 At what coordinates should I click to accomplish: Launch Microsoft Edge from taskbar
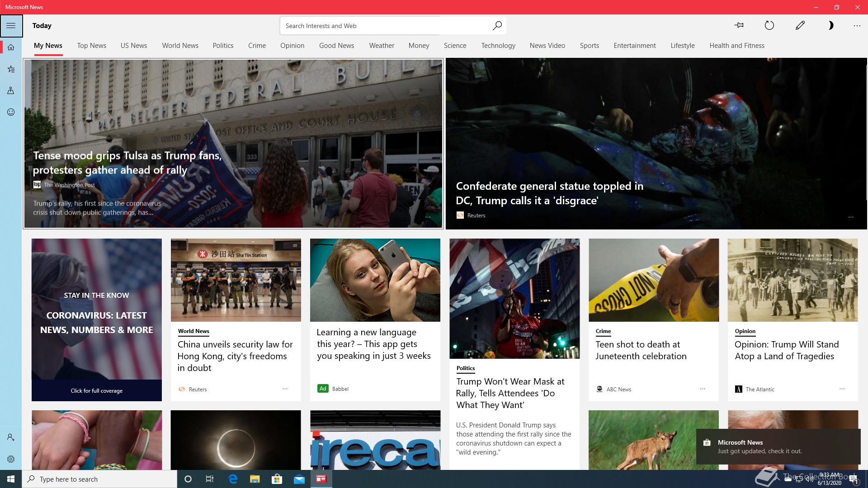[233, 479]
